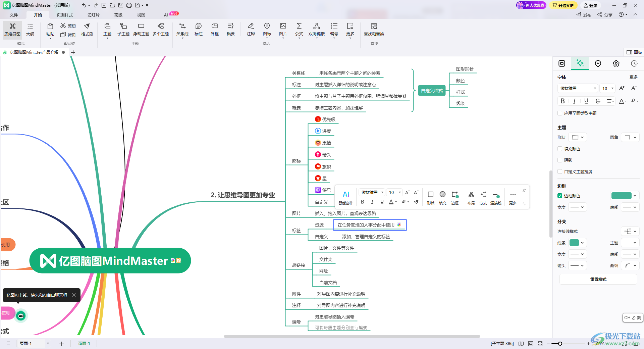
Task: Open the font size dropdown in right panel
Action: click(x=608, y=89)
